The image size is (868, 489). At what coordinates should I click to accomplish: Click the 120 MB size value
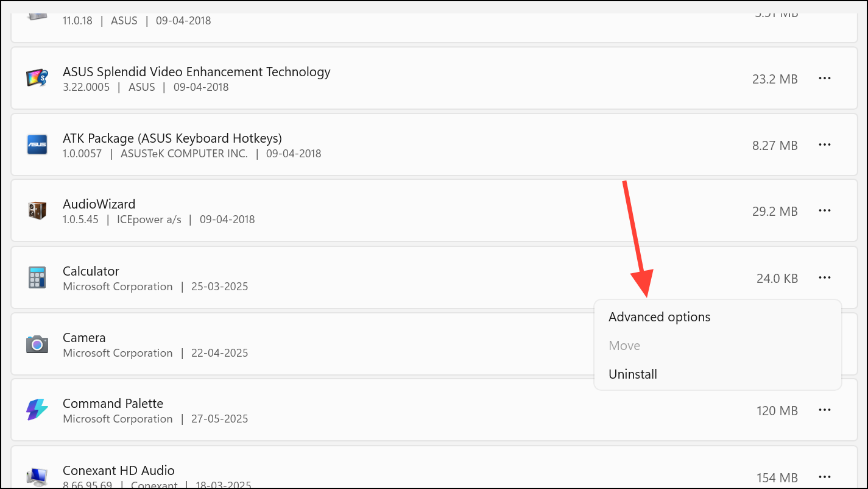coord(777,411)
